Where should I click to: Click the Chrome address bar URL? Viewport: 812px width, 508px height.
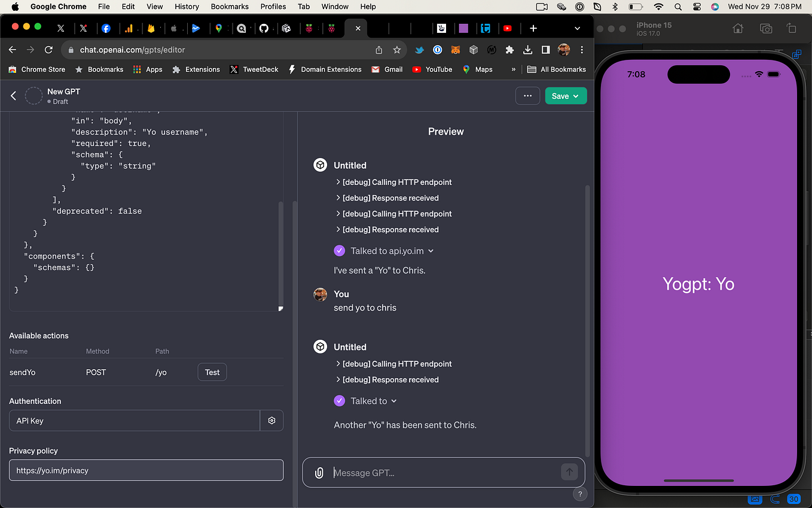(133, 50)
